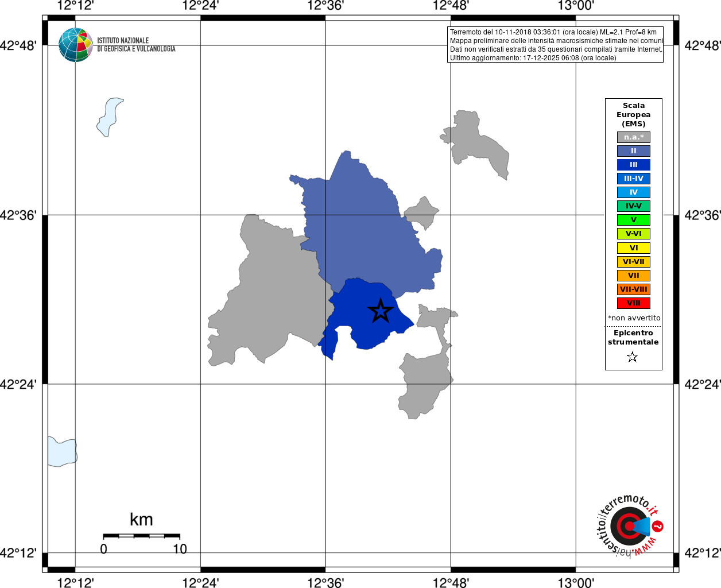Click the left 42°24' latitude label
Image resolution: width=721 pixels, height=588 pixels.
click(19, 384)
